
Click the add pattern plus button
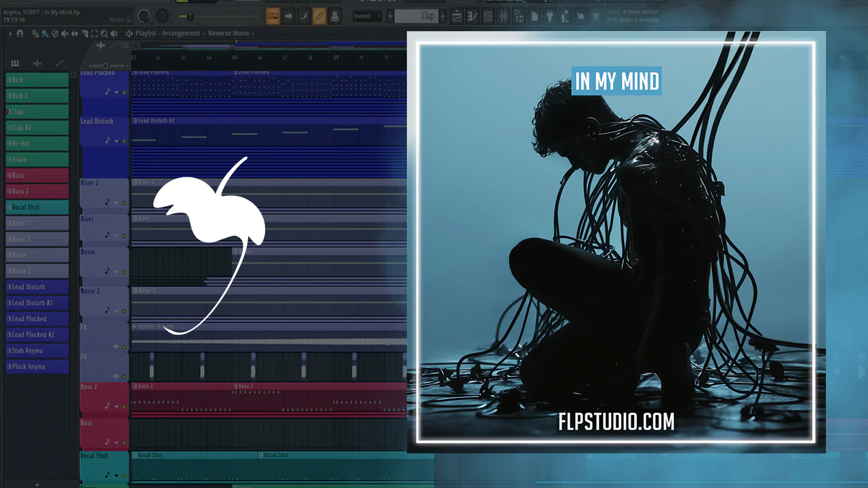tap(443, 16)
